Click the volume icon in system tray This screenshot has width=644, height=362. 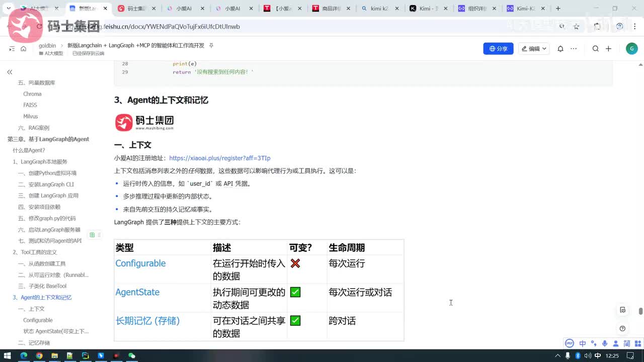(588, 356)
